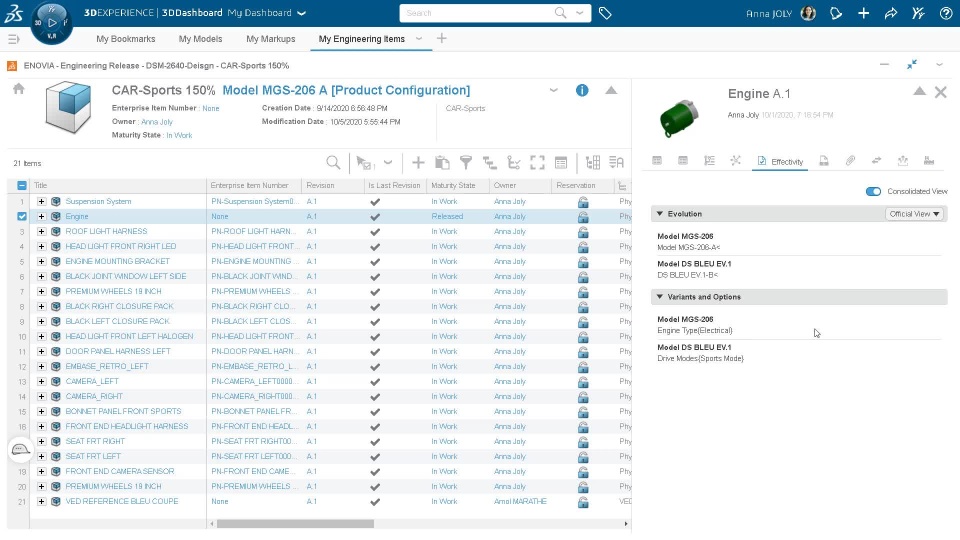Collapse the Variants and Options section
The width and height of the screenshot is (960, 540).
pyautogui.click(x=659, y=297)
